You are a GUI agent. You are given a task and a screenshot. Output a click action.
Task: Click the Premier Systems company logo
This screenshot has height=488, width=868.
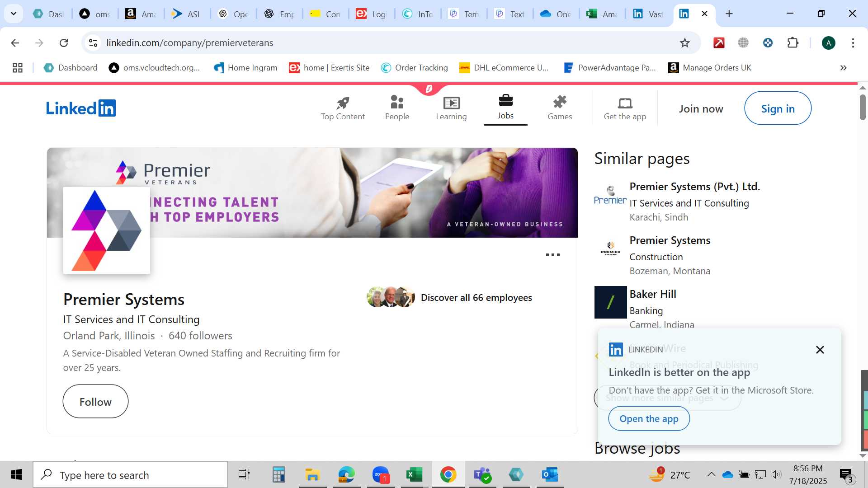pyautogui.click(x=107, y=230)
